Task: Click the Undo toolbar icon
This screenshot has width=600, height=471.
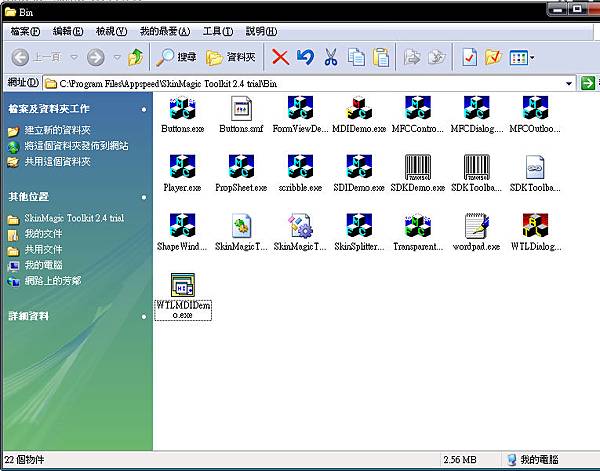Action: [305, 57]
